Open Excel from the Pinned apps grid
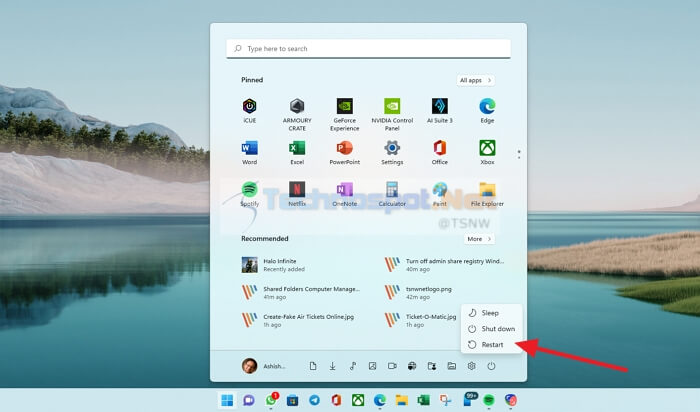The image size is (700, 412). (x=297, y=152)
